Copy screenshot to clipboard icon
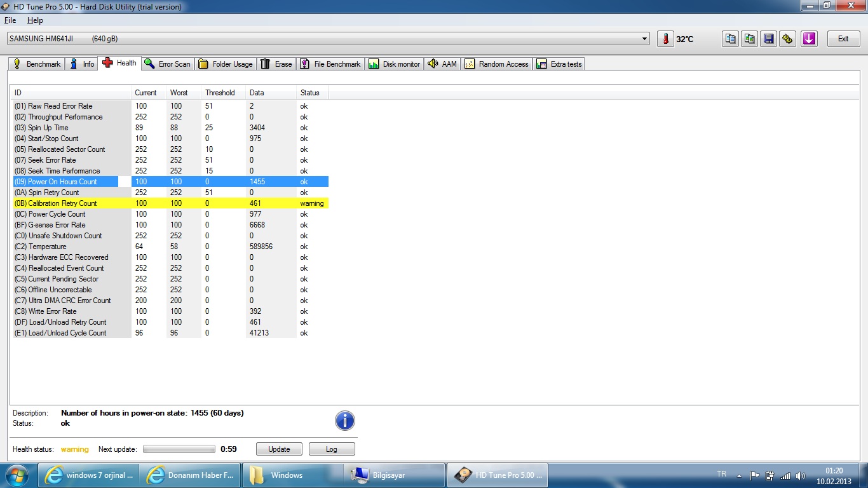868x488 pixels. click(x=750, y=39)
